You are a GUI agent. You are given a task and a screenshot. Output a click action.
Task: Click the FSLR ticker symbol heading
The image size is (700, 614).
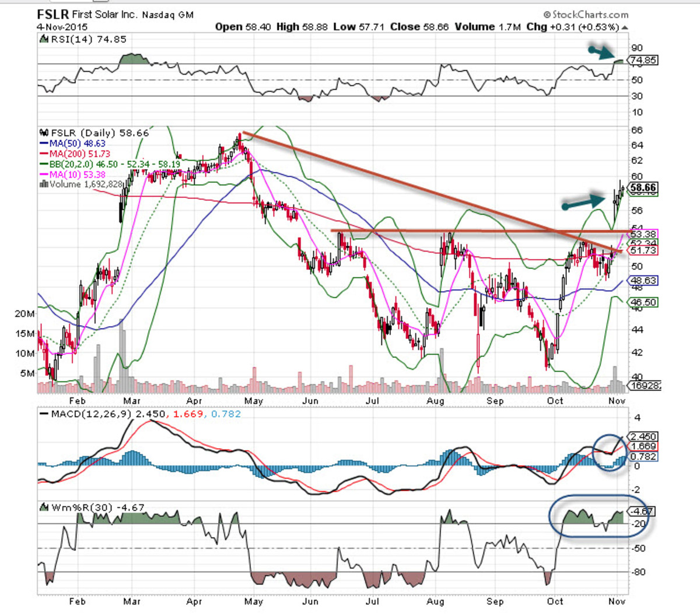(x=53, y=14)
